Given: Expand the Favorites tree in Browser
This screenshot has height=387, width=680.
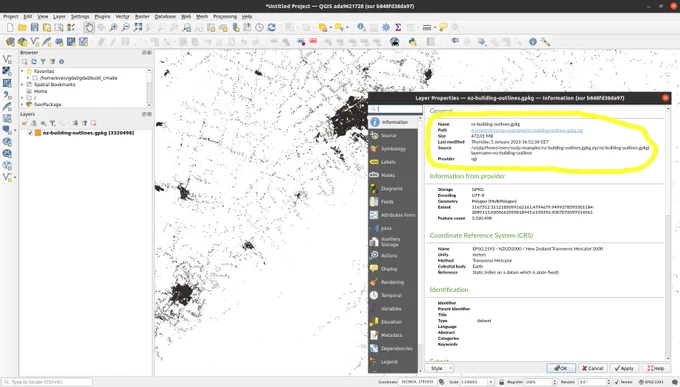Looking at the screenshot, I should pos(23,71).
